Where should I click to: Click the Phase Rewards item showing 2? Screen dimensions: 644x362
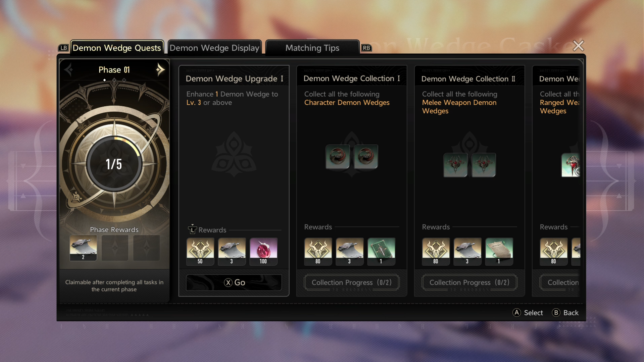(x=83, y=248)
